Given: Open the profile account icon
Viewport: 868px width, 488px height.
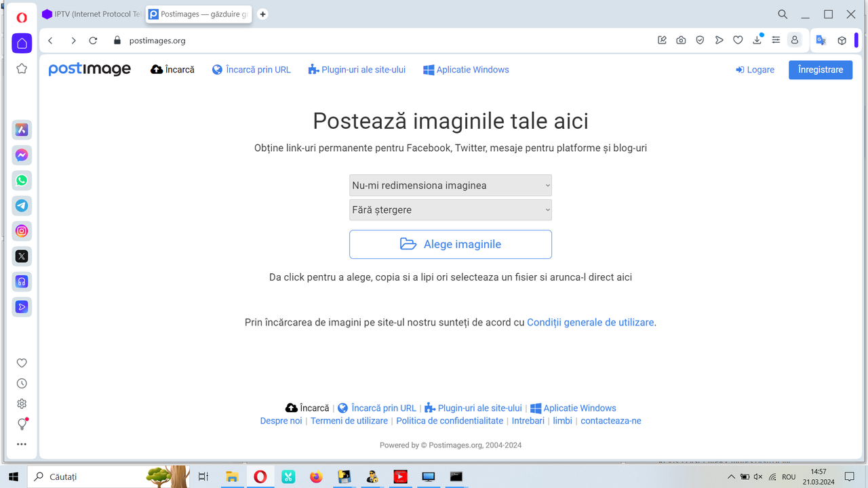Looking at the screenshot, I should click(x=794, y=41).
